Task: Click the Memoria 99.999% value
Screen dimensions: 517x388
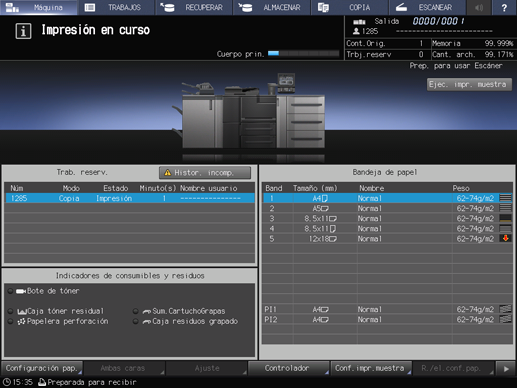Action: (499, 43)
